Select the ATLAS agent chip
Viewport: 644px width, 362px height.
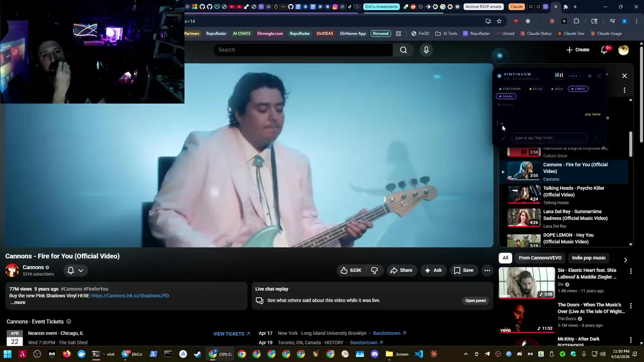[x=536, y=89]
